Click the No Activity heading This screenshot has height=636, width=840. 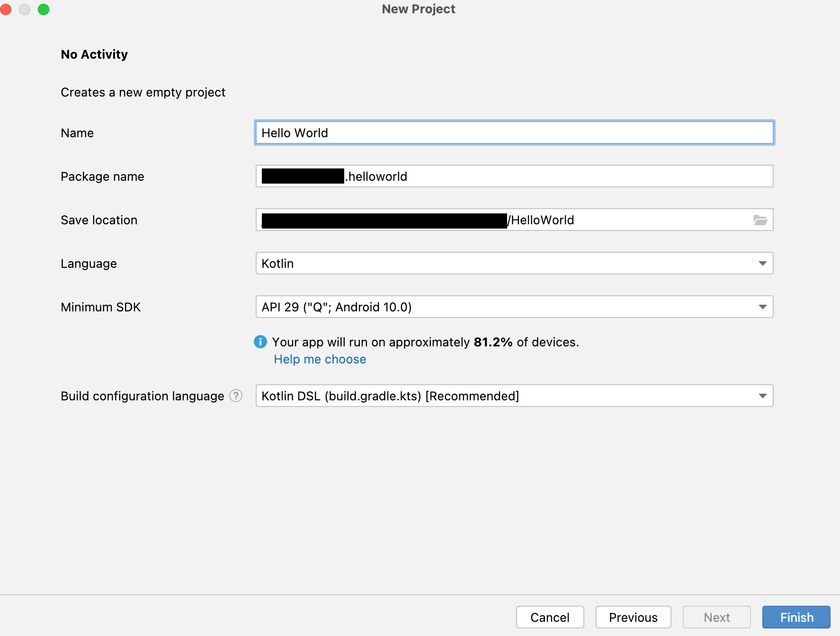pyautogui.click(x=94, y=54)
